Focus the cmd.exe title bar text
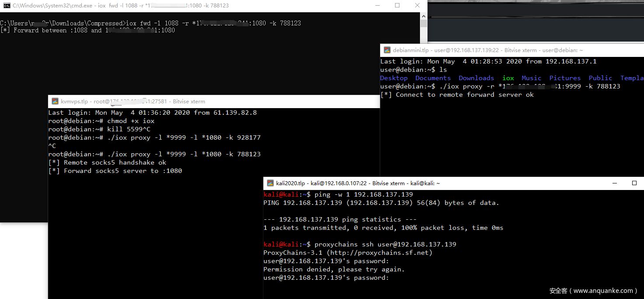This screenshot has height=299, width=644. pyautogui.click(x=120, y=6)
